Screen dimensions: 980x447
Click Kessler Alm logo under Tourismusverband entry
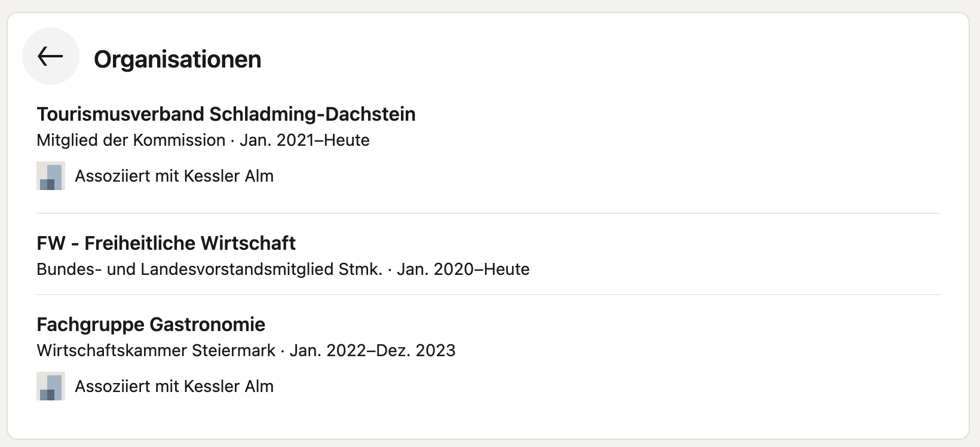point(51,176)
